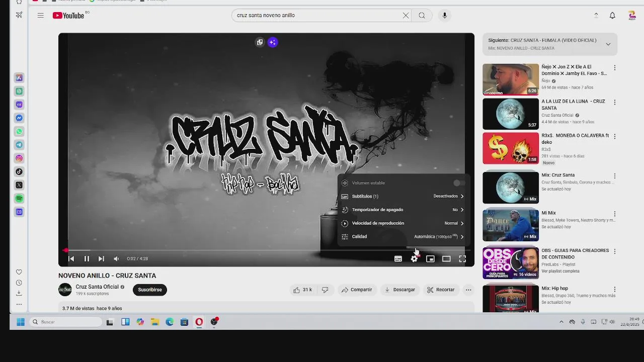Start voice search with microphone
The image size is (644, 362).
pos(444,16)
